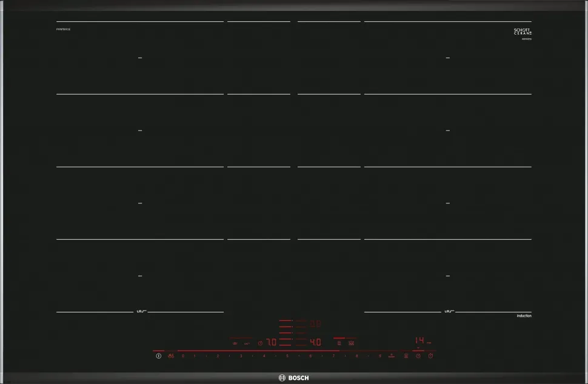Activate the PowerBoost function icon
Screen dimensions: 588x384
coord(392,356)
